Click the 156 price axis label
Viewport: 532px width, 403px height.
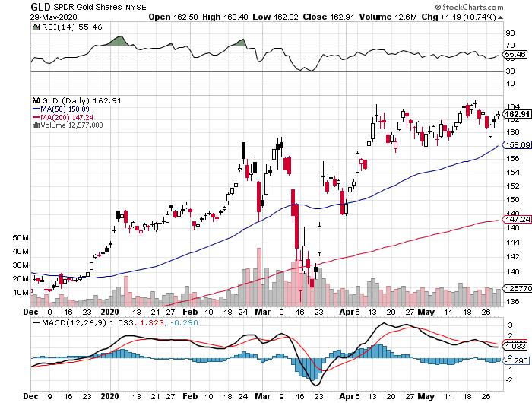click(x=512, y=159)
